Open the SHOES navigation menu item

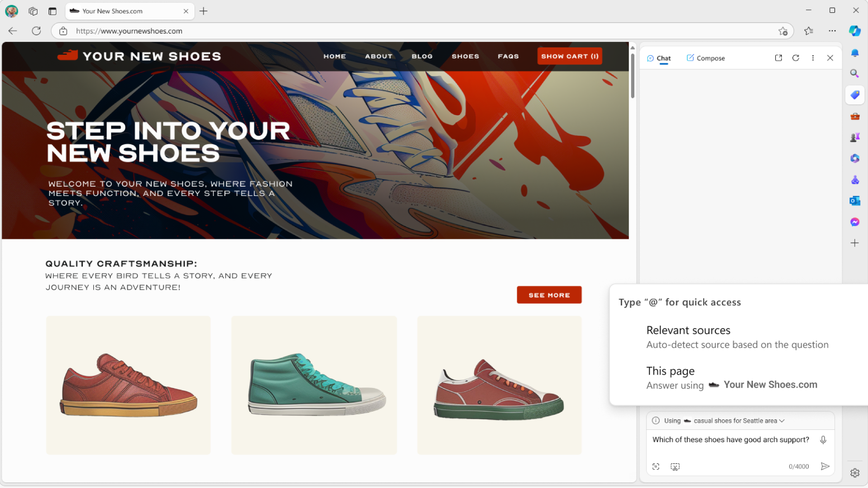465,56
